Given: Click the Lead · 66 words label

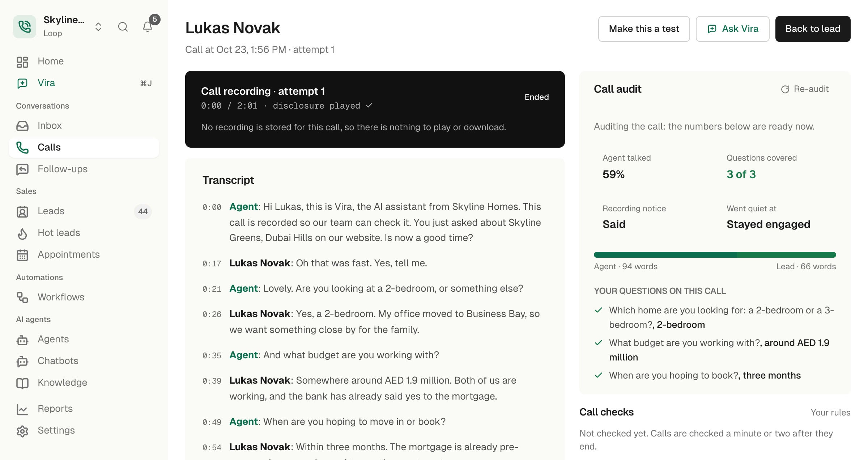Looking at the screenshot, I should pos(806,266).
